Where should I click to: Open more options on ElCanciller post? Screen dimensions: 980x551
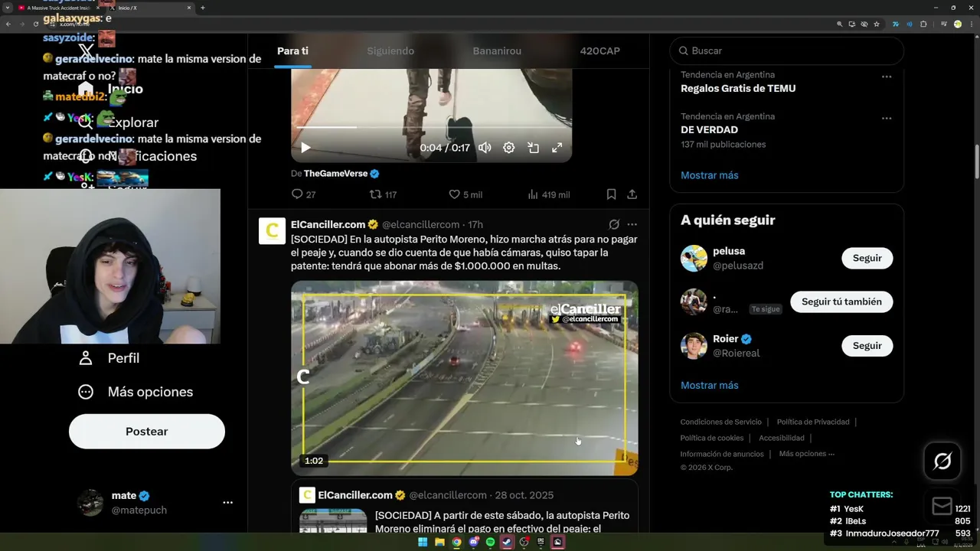pyautogui.click(x=632, y=224)
